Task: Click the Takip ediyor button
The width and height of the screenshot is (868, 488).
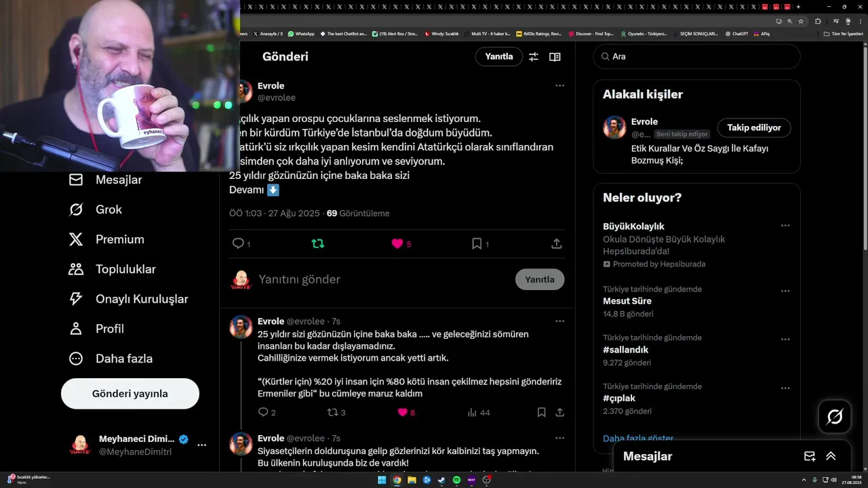Action: click(x=754, y=127)
